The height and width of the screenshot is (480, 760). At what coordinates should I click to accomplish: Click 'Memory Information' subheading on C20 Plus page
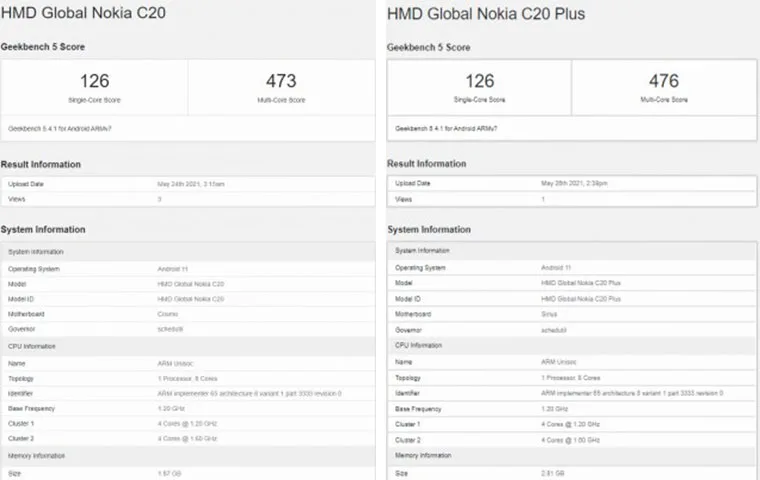tap(423, 455)
